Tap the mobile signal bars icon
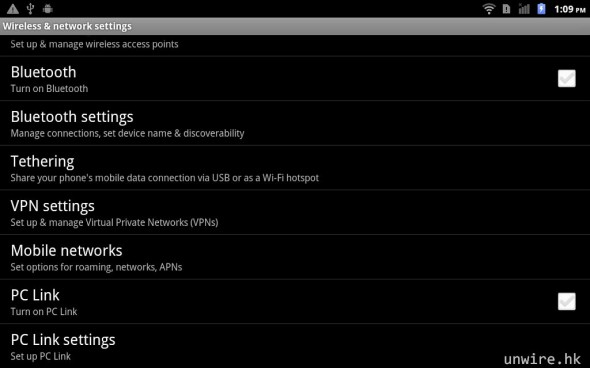The image size is (590, 368). 524,9
